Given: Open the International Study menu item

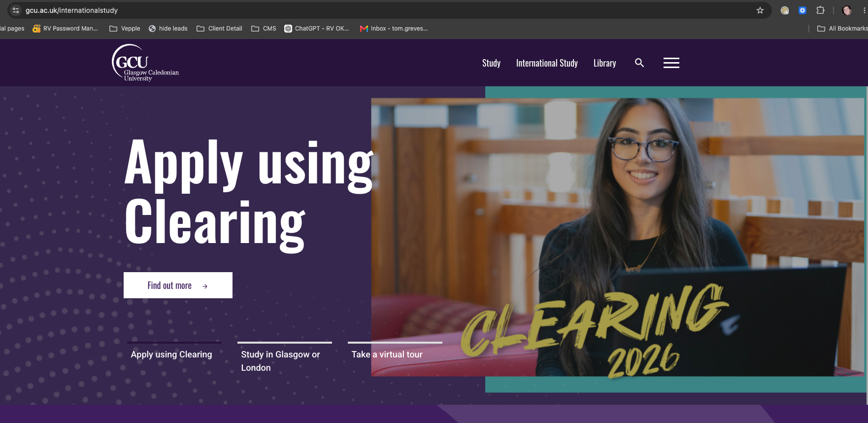Looking at the screenshot, I should tap(547, 63).
